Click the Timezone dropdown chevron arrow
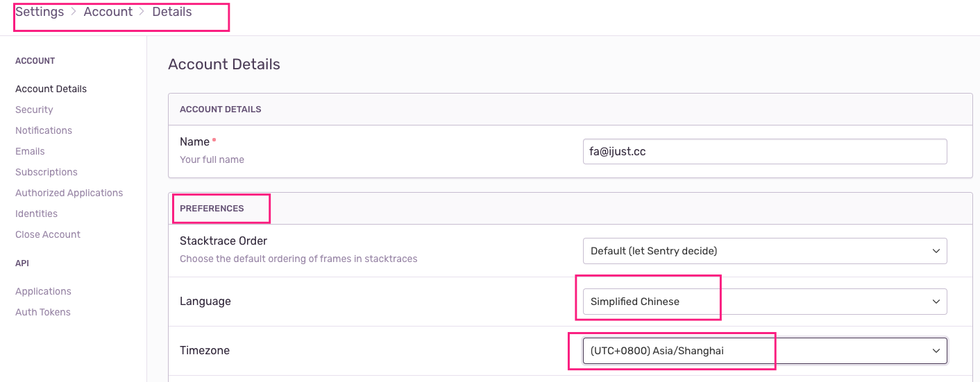This screenshot has width=980, height=382. pyautogui.click(x=936, y=351)
